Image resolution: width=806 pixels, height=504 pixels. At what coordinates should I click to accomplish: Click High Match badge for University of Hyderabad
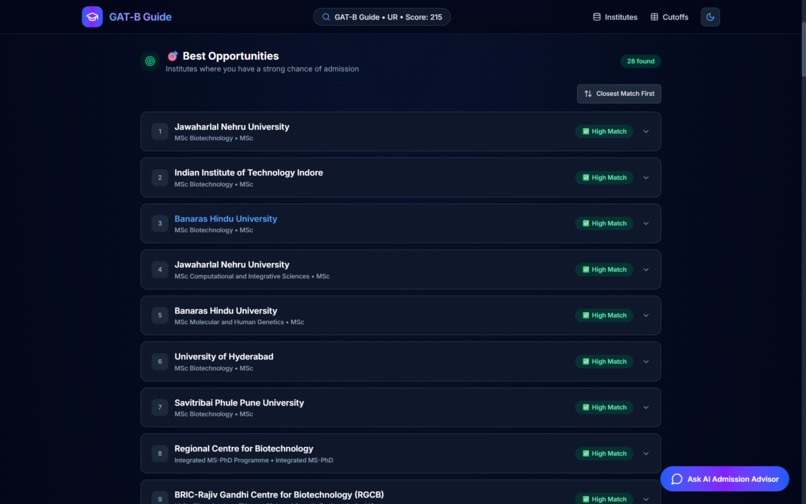pos(604,362)
